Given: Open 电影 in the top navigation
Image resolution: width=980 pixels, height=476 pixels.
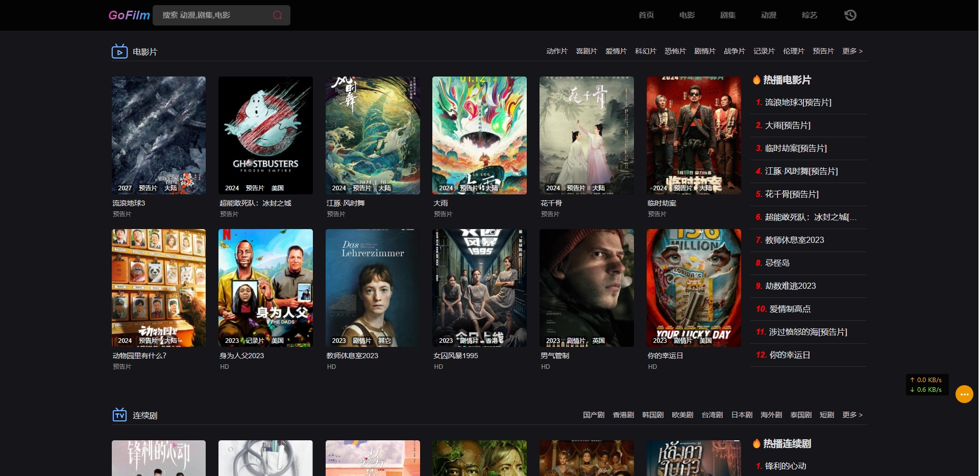Looking at the screenshot, I should point(687,15).
